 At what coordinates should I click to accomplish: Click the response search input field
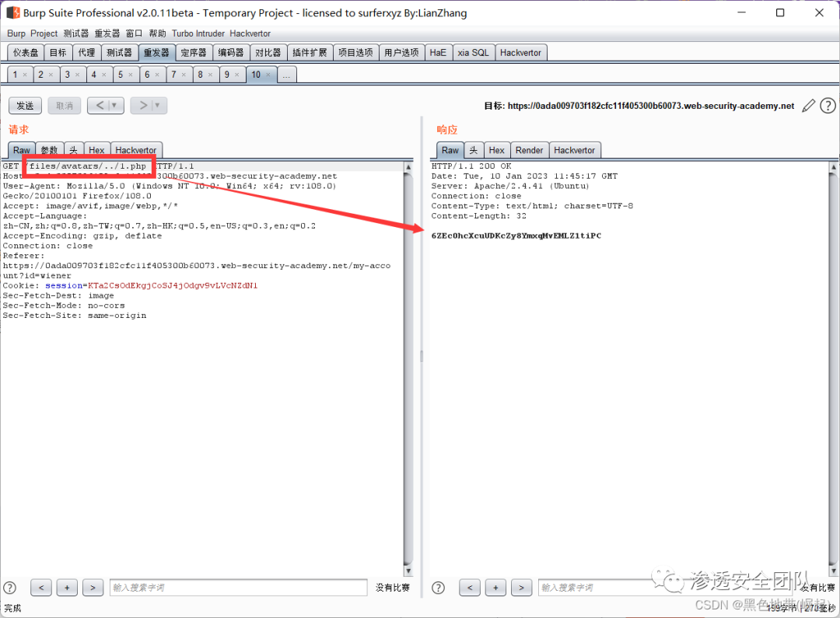tap(664, 588)
